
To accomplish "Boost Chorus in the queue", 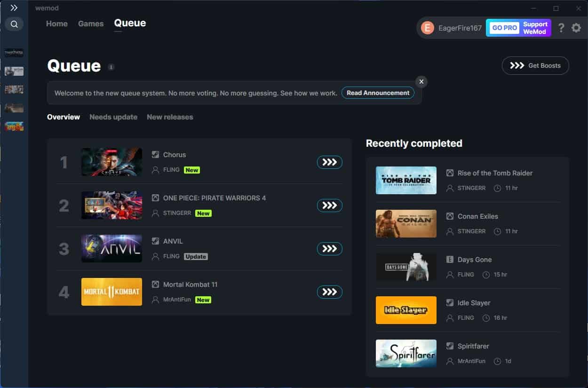I will pos(330,162).
